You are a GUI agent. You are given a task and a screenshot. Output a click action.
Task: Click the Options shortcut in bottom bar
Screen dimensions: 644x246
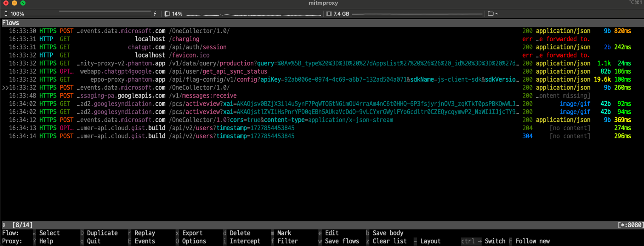point(194,241)
